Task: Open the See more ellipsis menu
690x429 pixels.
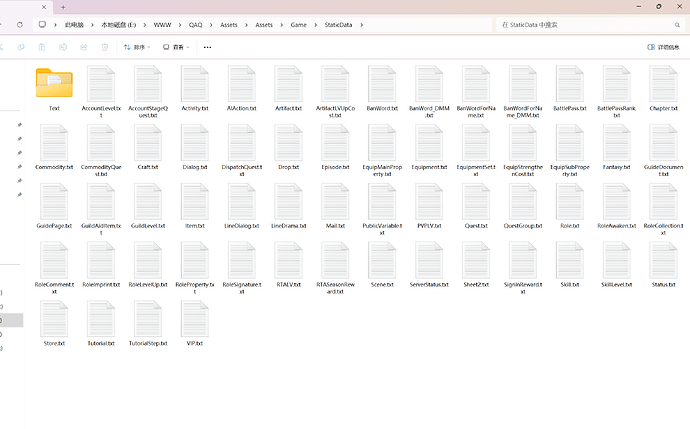Action: tap(207, 47)
